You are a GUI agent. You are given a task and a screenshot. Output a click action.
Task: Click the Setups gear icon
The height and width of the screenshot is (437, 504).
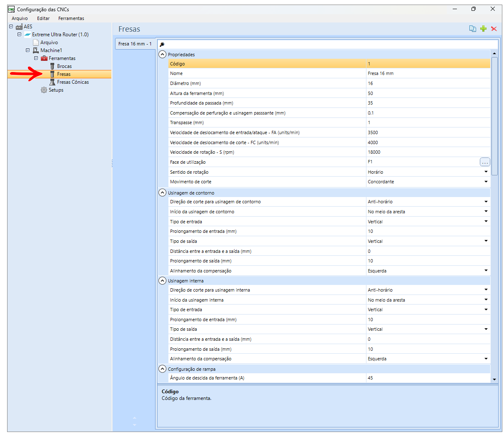coord(44,90)
